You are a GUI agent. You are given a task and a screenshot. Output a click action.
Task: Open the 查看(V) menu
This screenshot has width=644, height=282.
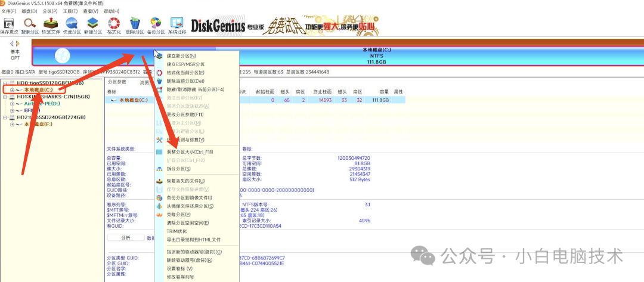point(91,11)
